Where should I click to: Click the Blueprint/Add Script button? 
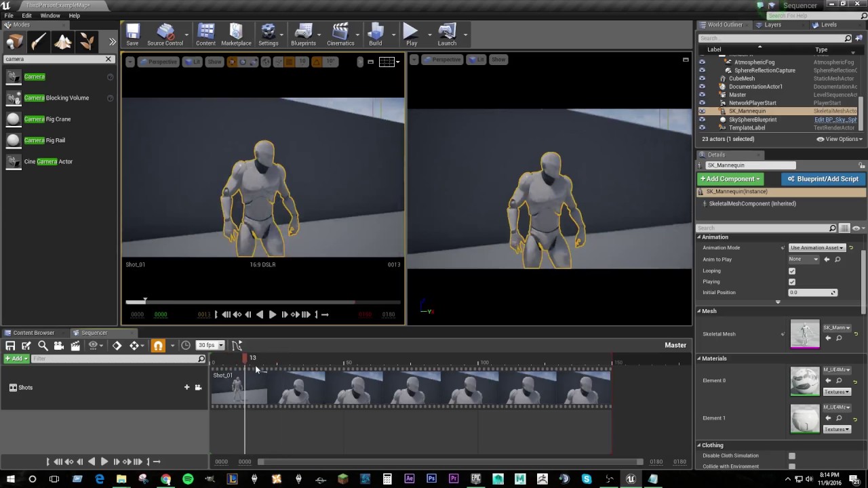(x=823, y=179)
